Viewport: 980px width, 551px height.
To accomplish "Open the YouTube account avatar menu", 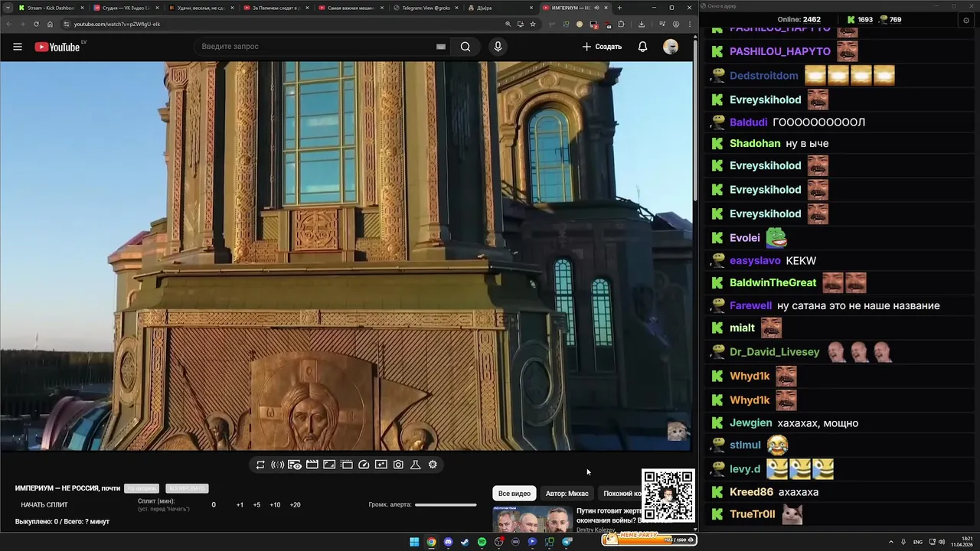I will pyautogui.click(x=671, y=47).
